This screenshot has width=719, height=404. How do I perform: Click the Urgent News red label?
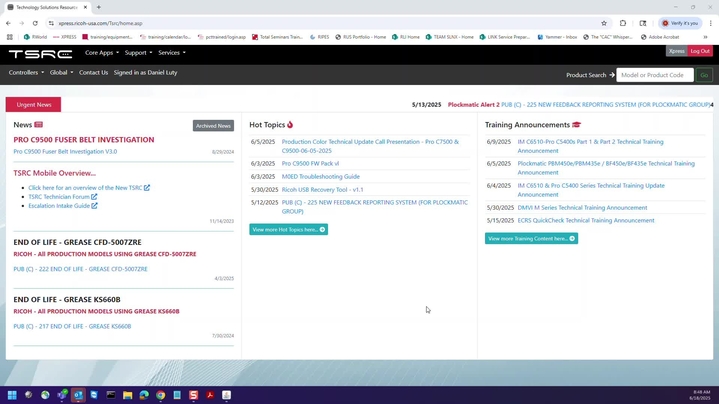(33, 105)
